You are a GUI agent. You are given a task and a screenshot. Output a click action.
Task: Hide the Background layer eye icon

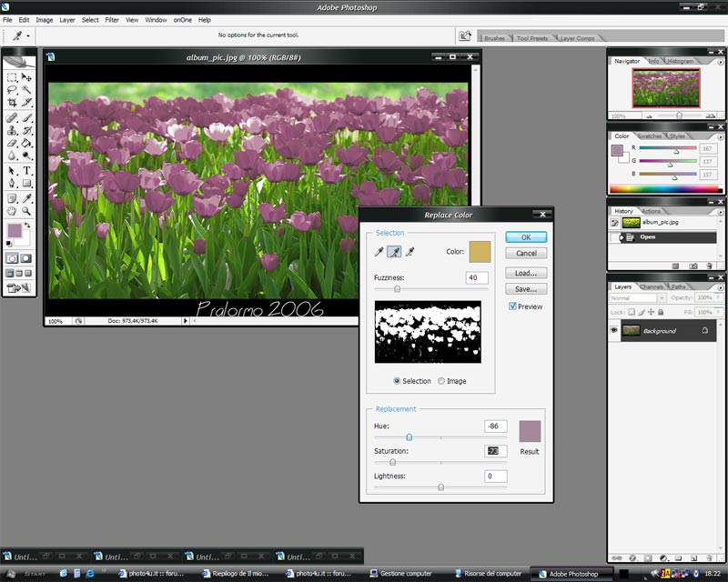coord(614,331)
